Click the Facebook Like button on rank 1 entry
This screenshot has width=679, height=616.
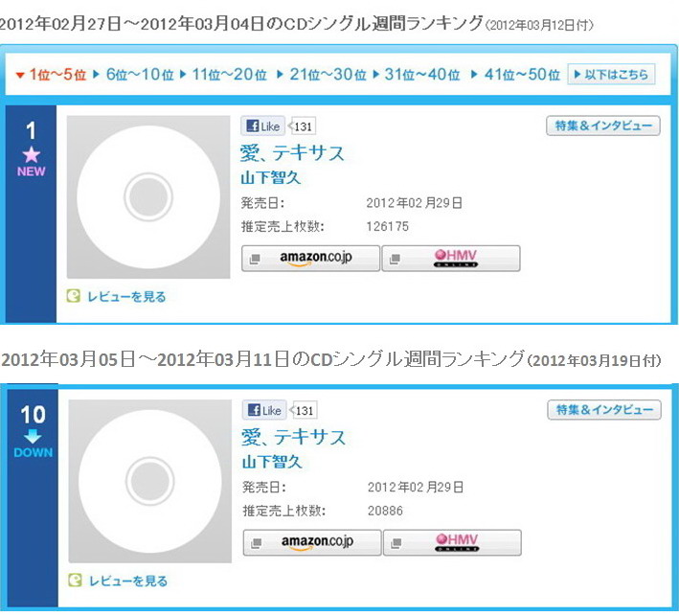(x=262, y=126)
